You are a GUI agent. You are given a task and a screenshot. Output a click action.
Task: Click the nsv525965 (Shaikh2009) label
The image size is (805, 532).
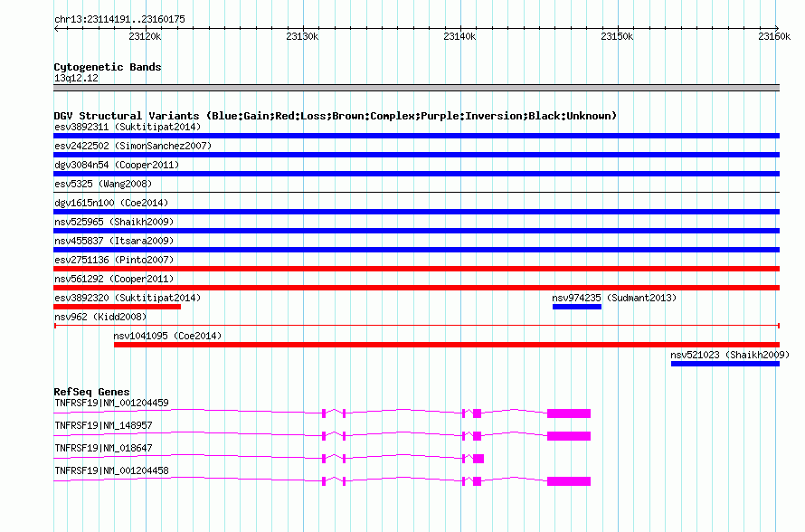(114, 222)
